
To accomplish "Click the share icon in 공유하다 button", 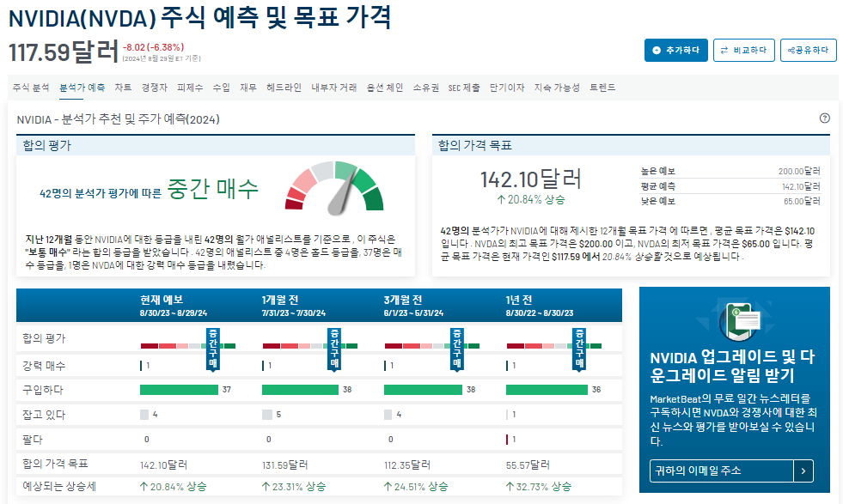I will pyautogui.click(x=791, y=50).
